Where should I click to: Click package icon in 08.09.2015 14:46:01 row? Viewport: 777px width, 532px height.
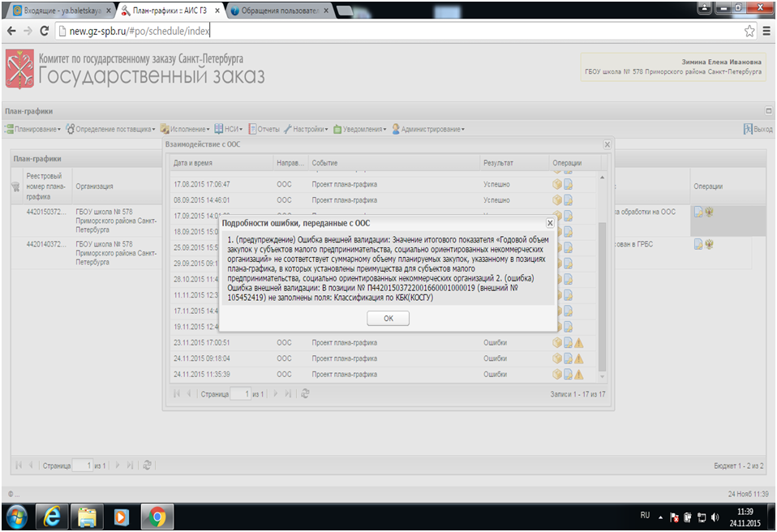pos(557,200)
